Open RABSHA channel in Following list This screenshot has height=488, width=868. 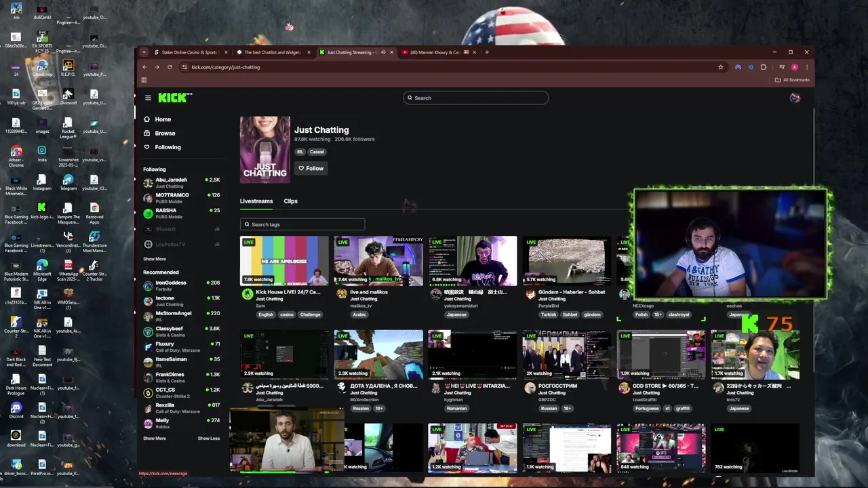point(182,213)
